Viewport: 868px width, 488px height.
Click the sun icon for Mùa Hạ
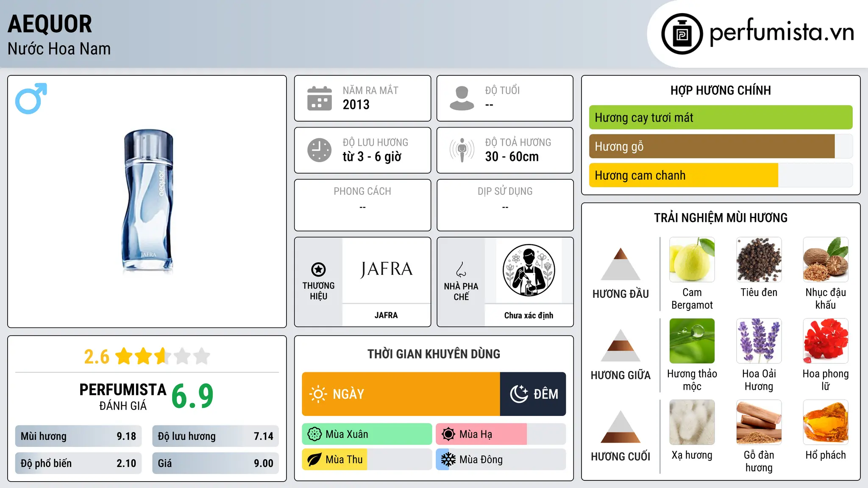tap(448, 434)
